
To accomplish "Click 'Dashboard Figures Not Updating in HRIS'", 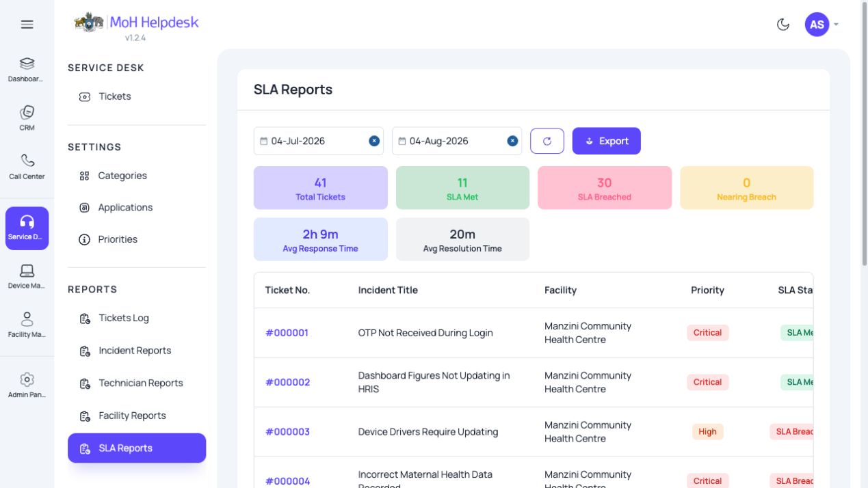I will 434,382.
